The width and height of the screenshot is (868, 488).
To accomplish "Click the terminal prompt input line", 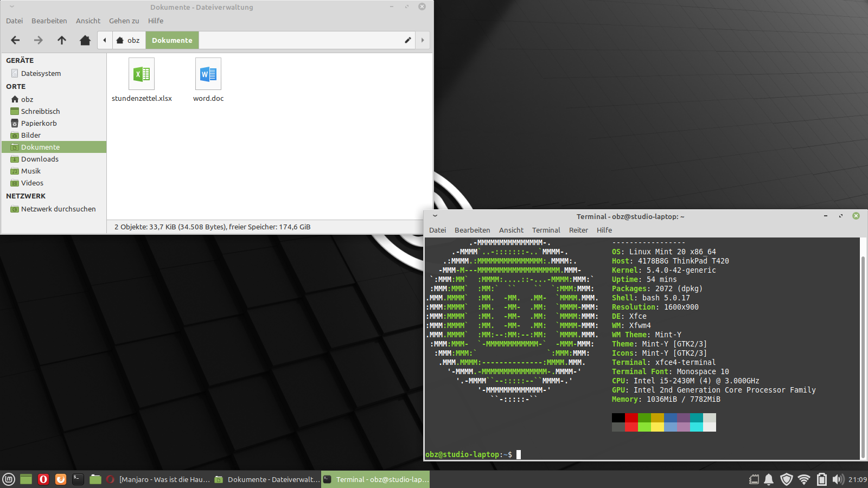I will tap(473, 454).
